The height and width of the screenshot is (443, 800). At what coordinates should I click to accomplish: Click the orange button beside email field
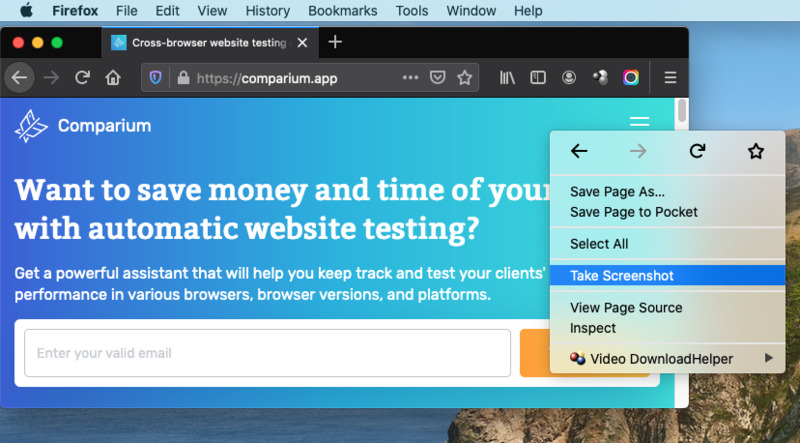tap(535, 353)
